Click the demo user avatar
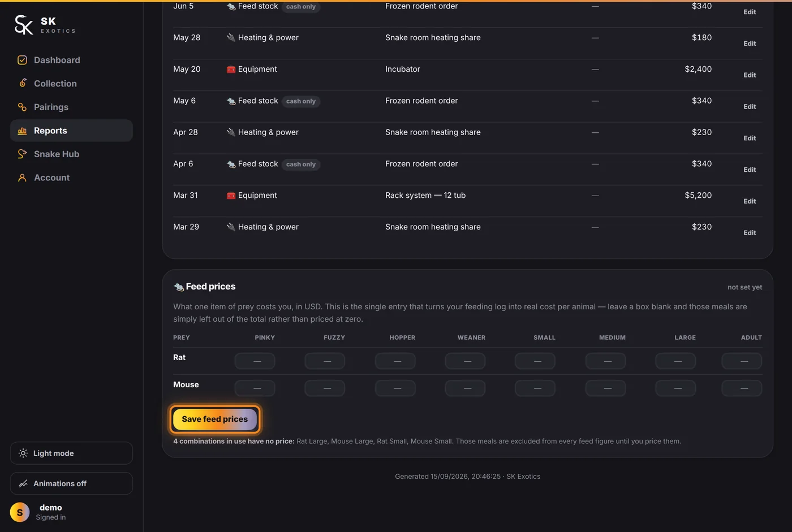 pyautogui.click(x=20, y=512)
